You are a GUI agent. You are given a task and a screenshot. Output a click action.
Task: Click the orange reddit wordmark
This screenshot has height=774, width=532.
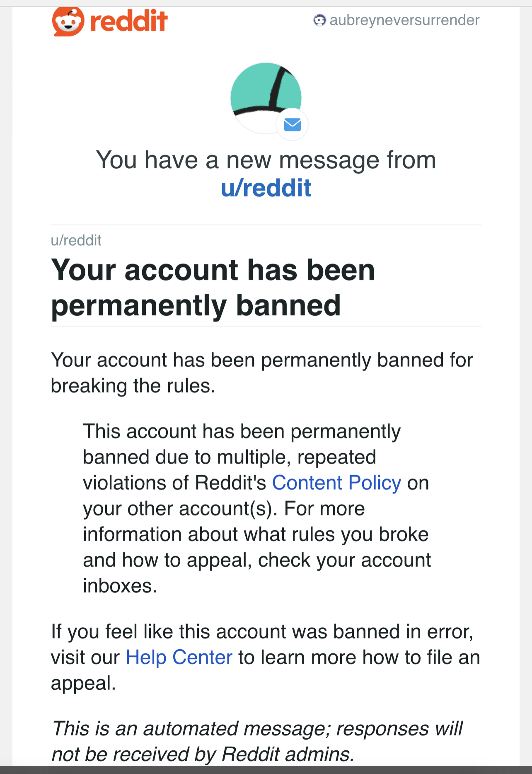(129, 22)
